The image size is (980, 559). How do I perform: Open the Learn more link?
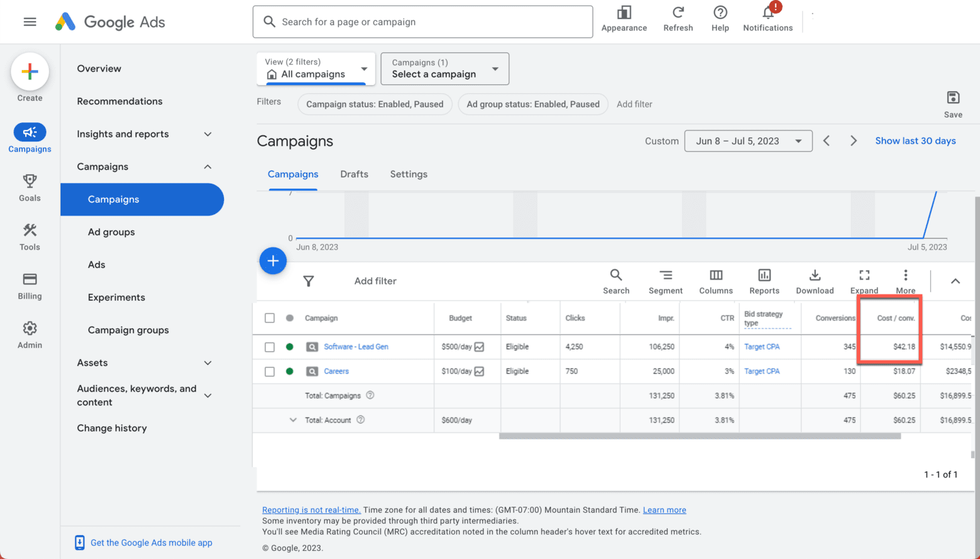point(664,510)
